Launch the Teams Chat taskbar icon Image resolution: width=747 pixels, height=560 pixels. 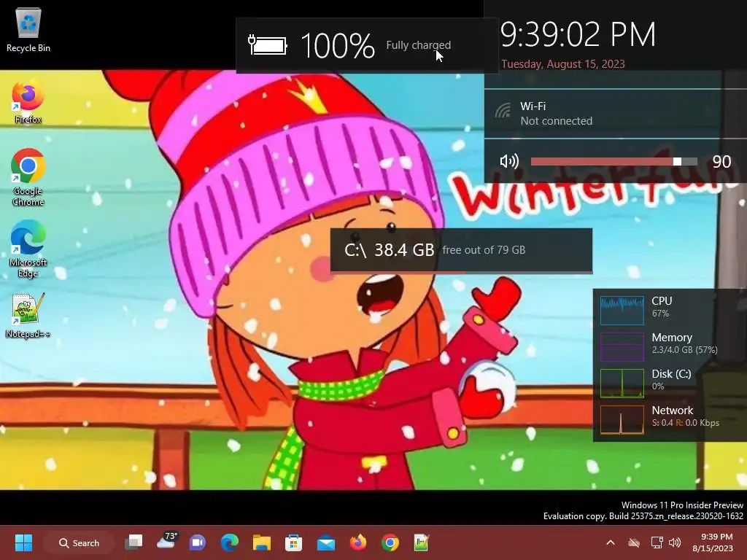[198, 542]
